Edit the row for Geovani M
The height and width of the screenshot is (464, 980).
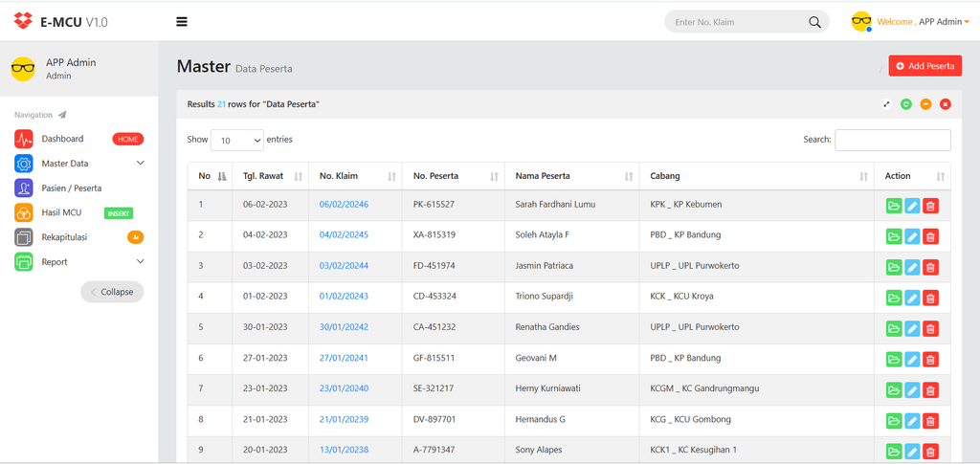pyautogui.click(x=912, y=359)
